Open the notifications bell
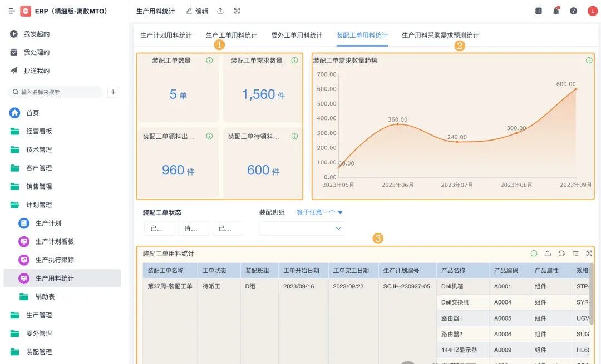 click(x=556, y=11)
